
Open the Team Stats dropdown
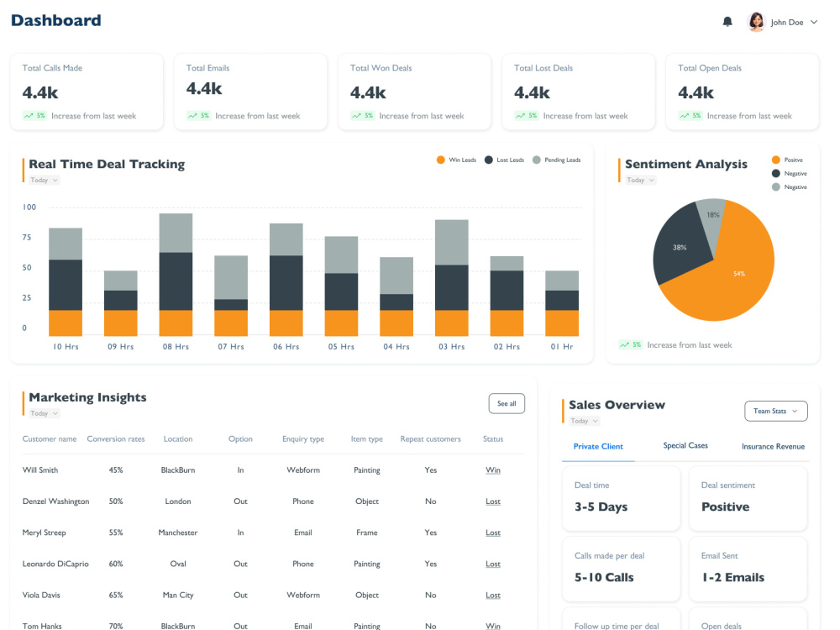[x=775, y=411]
